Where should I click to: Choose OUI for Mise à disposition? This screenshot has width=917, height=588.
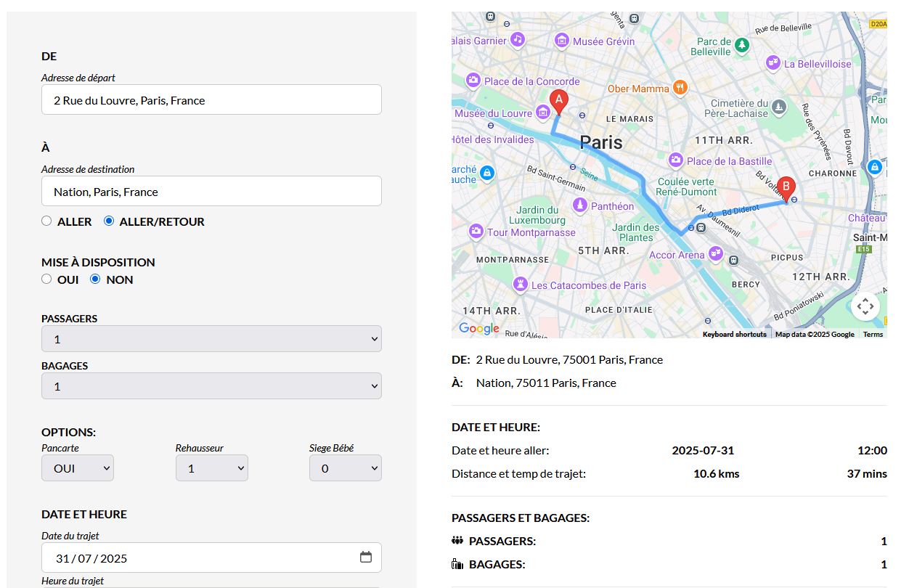pyautogui.click(x=46, y=279)
